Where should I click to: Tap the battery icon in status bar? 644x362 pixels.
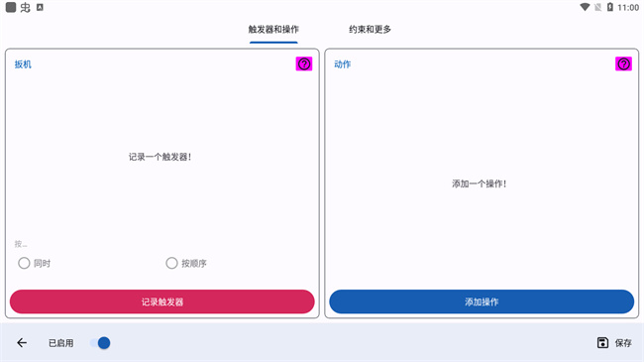tap(610, 7)
